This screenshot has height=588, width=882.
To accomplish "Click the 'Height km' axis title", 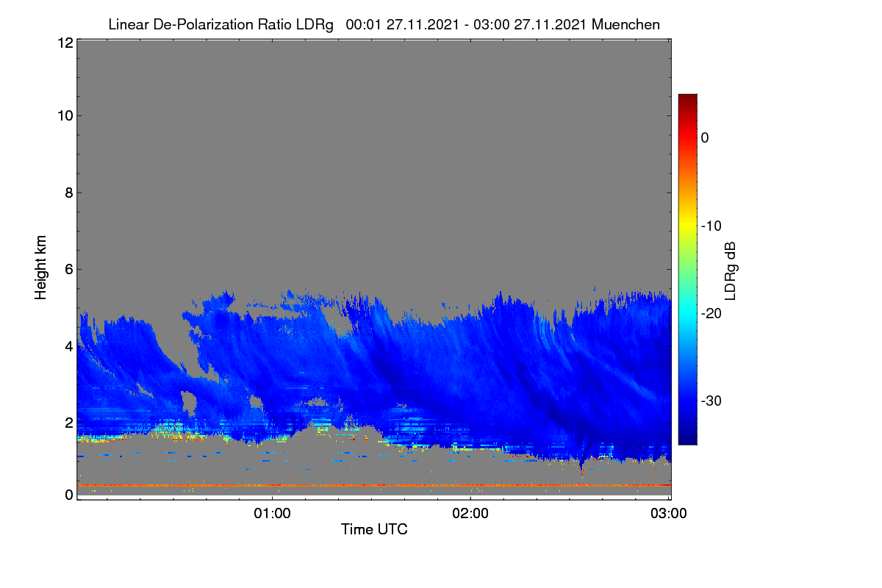I will [x=40, y=267].
